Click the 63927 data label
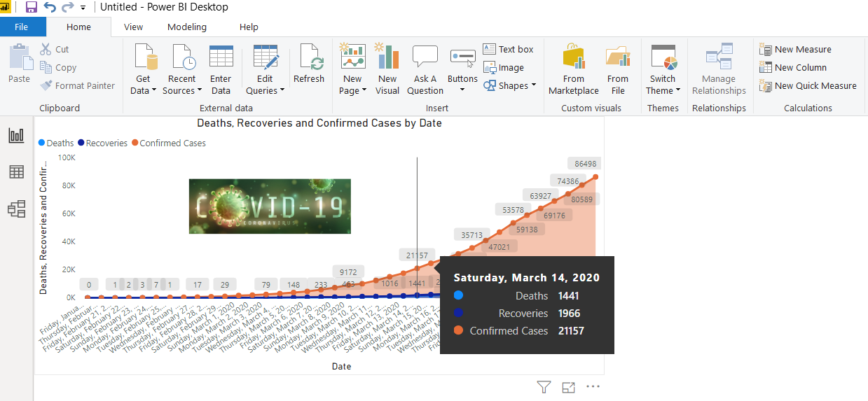The height and width of the screenshot is (401, 868). click(x=540, y=196)
